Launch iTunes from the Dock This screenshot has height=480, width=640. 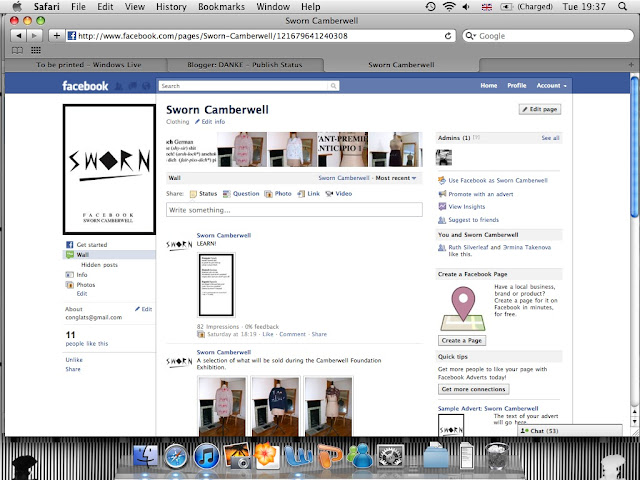207,456
